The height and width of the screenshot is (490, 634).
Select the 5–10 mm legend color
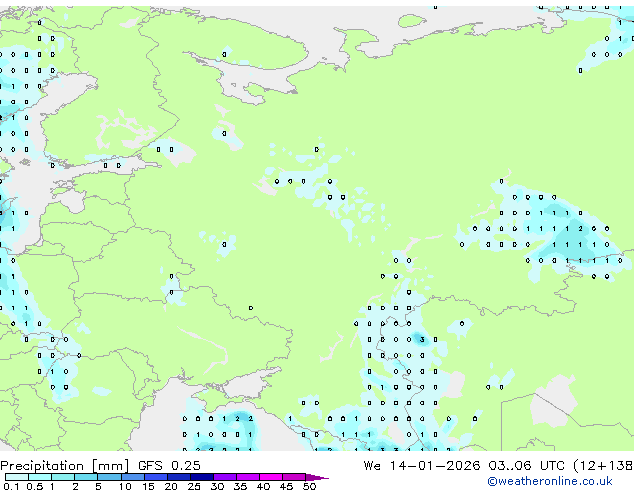pyautogui.click(x=109, y=477)
